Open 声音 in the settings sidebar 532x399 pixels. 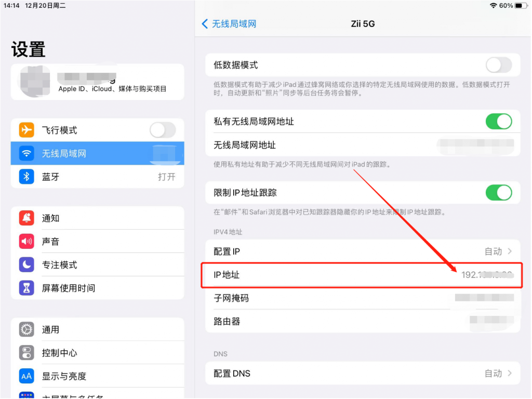click(97, 241)
